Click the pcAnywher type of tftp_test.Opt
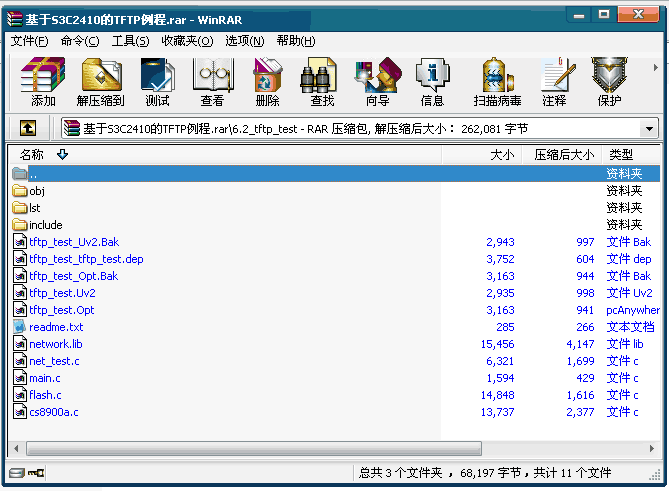The width and height of the screenshot is (669, 491). click(633, 310)
